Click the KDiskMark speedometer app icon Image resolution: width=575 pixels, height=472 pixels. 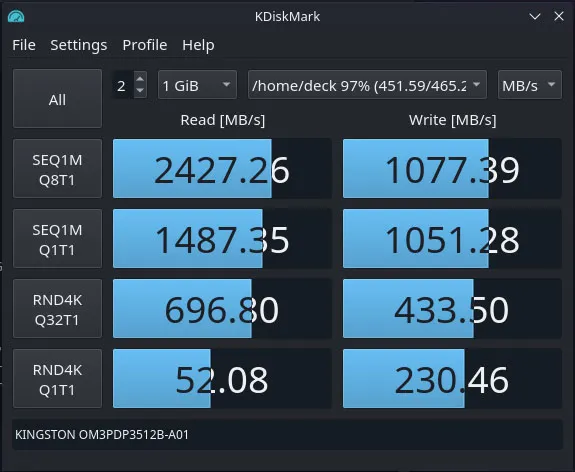pyautogui.click(x=16, y=17)
